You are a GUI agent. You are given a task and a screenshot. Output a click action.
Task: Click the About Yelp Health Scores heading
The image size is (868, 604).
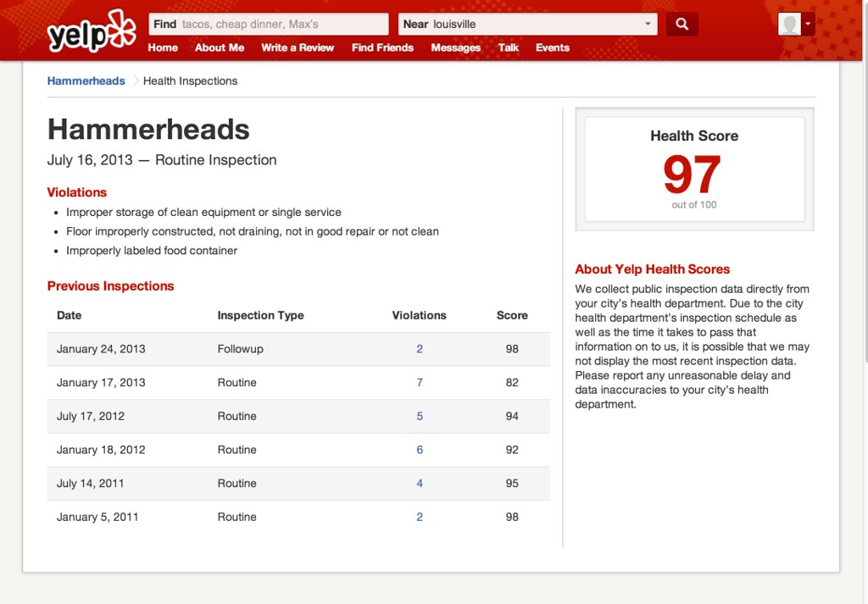(652, 269)
